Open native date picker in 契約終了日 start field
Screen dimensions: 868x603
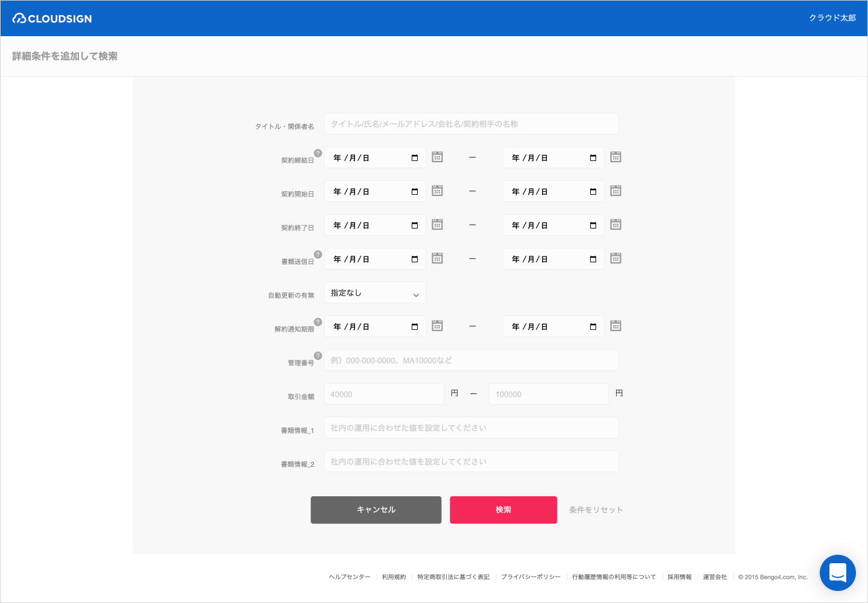[415, 226]
